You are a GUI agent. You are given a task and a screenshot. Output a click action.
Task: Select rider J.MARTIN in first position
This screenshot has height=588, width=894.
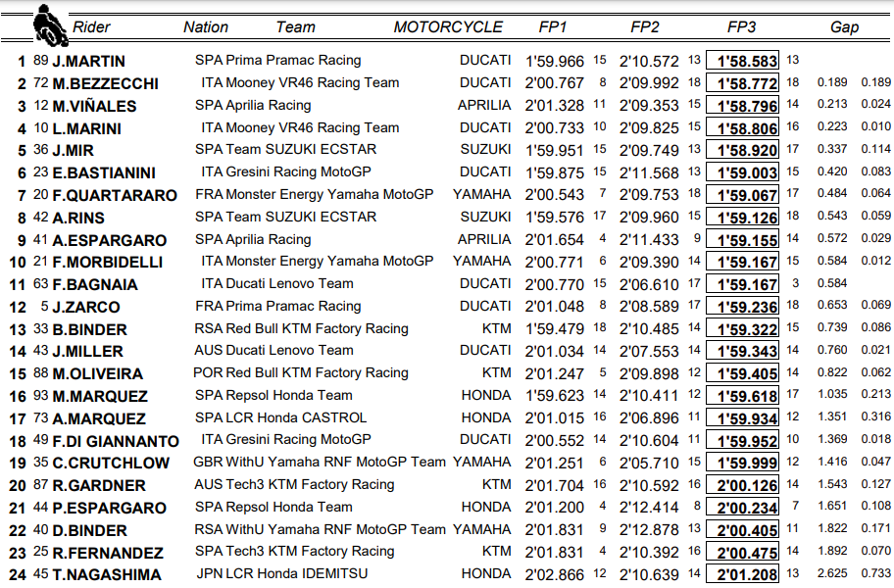pos(94,61)
